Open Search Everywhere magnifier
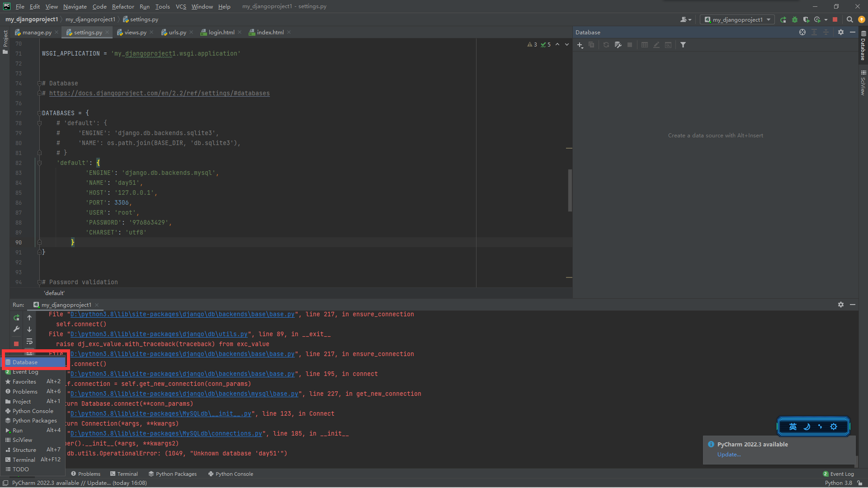Viewport: 868px width, 488px height. tap(850, 19)
